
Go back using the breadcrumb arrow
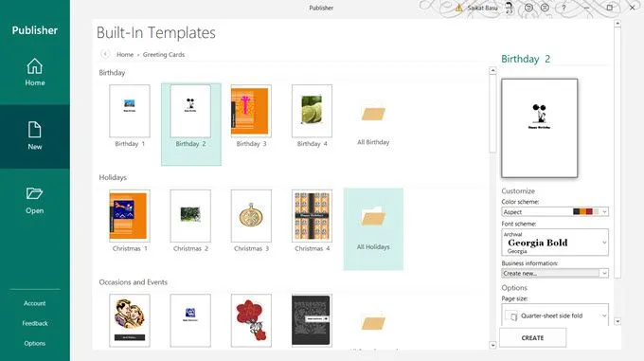[105, 54]
